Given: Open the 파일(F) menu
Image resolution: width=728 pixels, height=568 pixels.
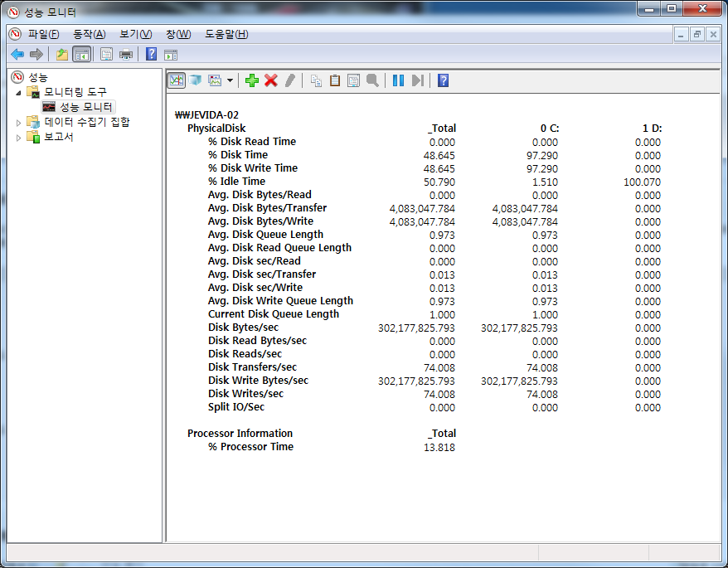Looking at the screenshot, I should (x=44, y=34).
